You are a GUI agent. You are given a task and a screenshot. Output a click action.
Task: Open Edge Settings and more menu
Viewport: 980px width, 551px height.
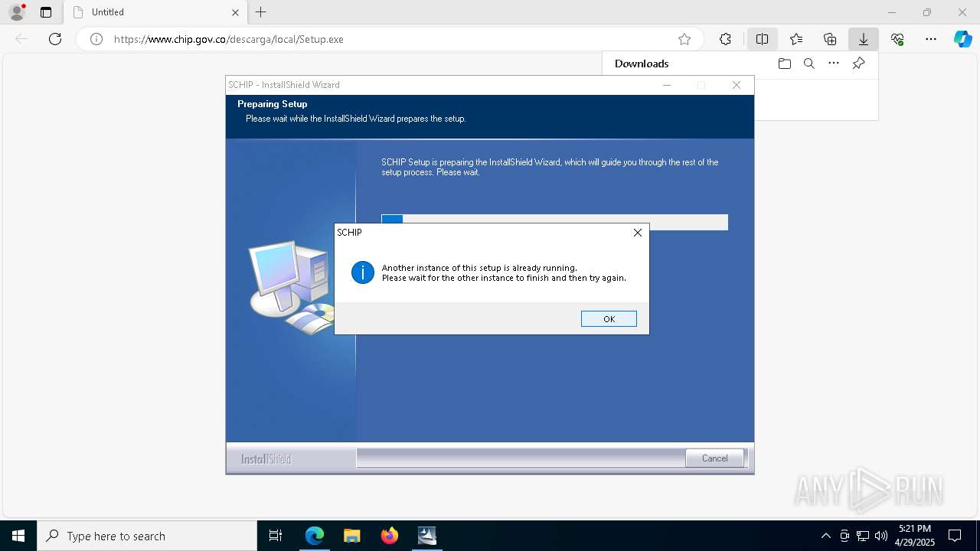[x=931, y=39]
